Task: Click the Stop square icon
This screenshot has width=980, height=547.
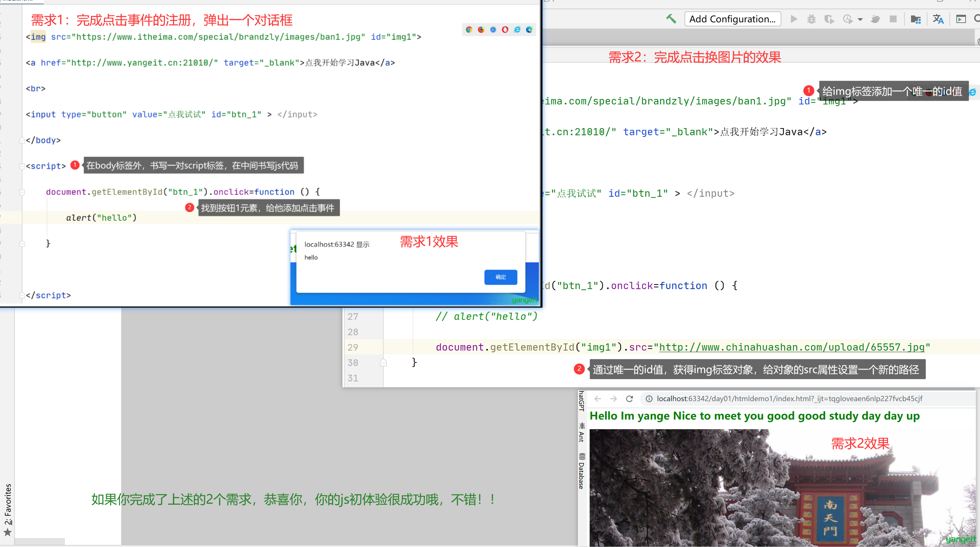Action: pos(893,19)
